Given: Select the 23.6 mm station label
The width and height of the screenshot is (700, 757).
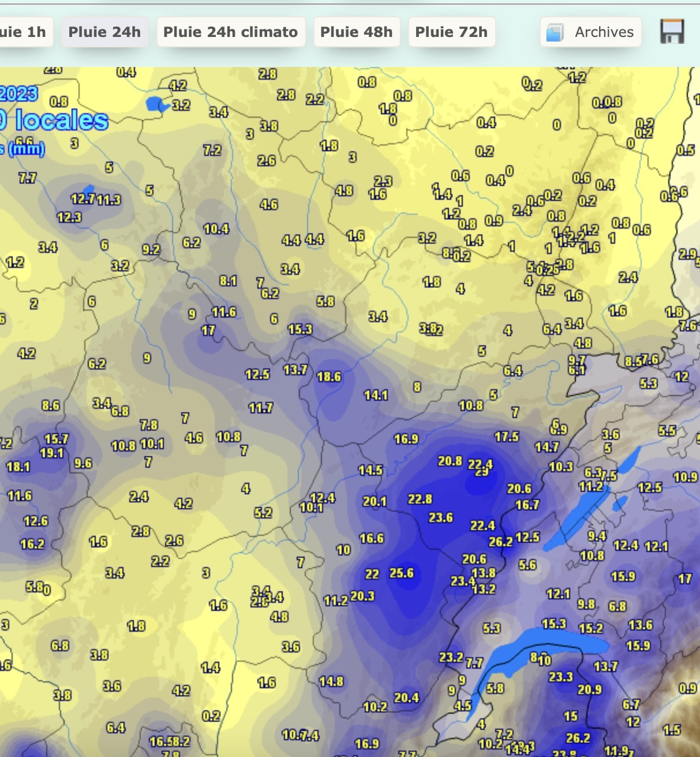Looking at the screenshot, I should point(441,517).
